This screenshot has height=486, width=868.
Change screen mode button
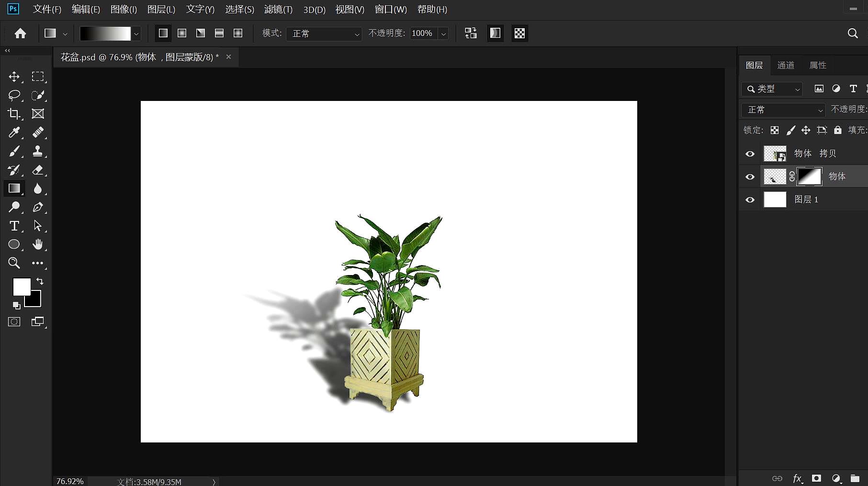(37, 322)
